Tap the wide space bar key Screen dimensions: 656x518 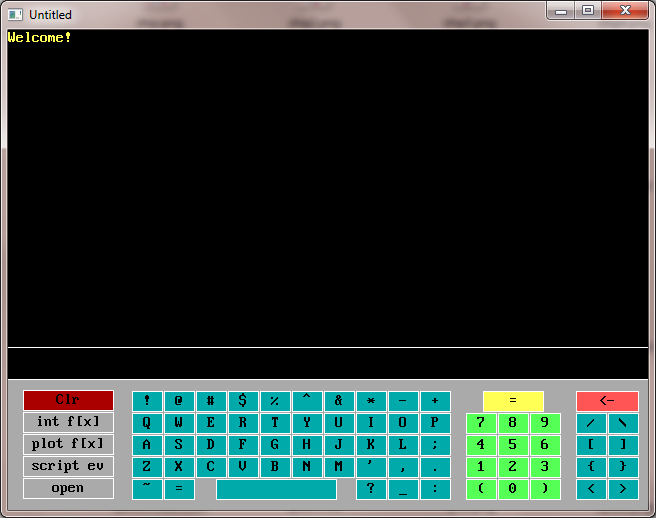(277, 490)
